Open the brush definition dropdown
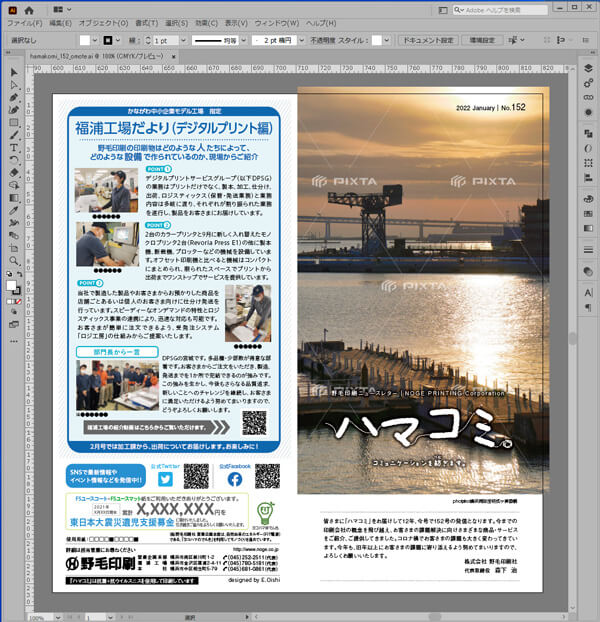Viewport: 600px width, 622px height. click(302, 40)
